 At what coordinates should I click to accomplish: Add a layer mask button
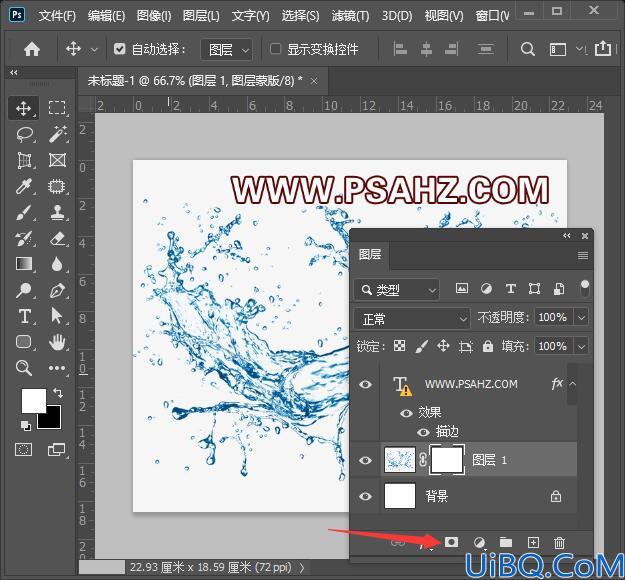point(451,542)
